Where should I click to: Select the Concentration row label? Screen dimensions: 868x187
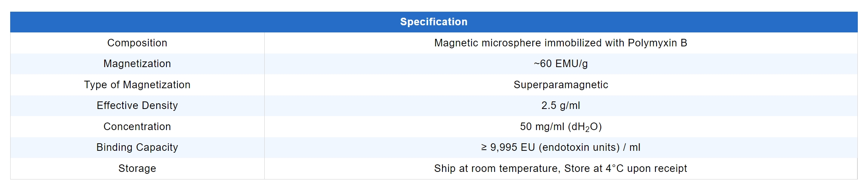tap(137, 127)
